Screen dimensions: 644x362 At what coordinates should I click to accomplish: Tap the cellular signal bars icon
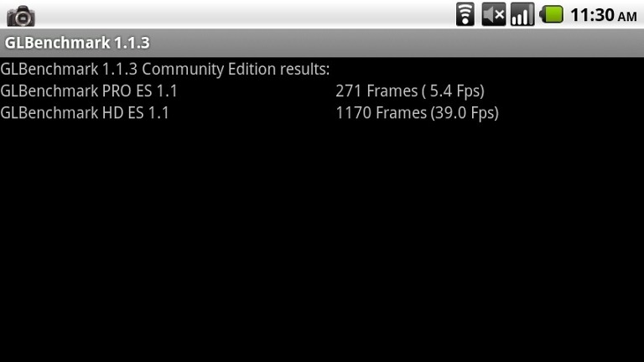522,14
